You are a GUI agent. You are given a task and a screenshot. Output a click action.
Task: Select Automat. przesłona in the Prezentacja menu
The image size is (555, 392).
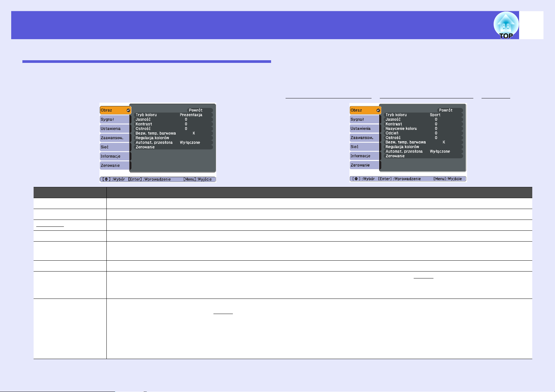pos(174,143)
